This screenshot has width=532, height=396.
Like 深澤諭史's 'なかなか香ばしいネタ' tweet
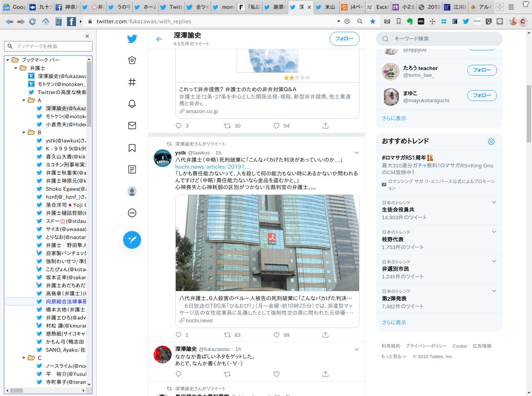(276, 374)
